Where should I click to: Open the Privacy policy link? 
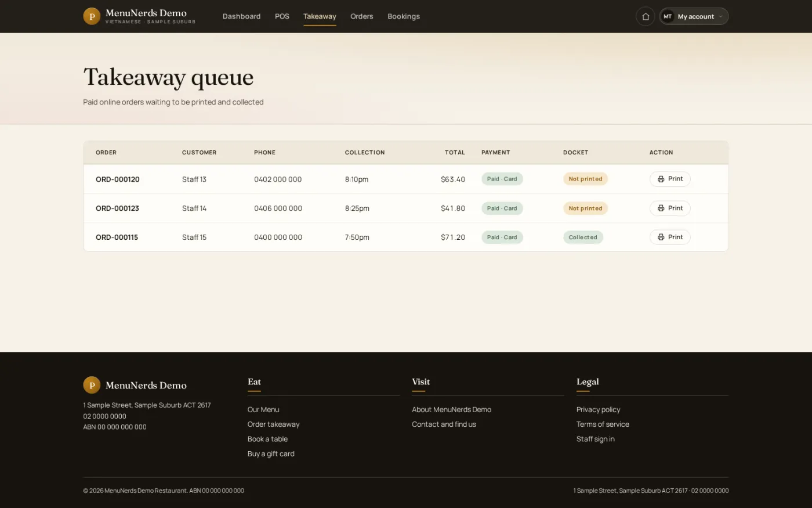click(598, 409)
